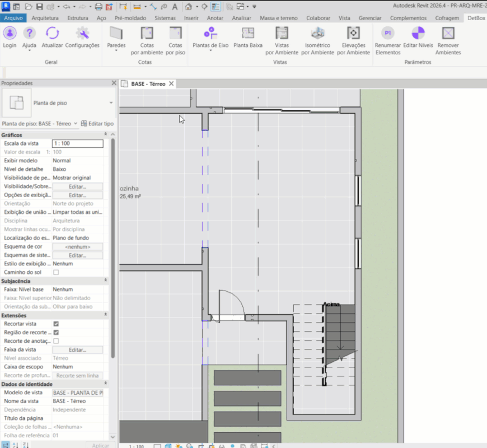Collapse the Subjacência section
Image resolution: width=487 pixels, height=448 pixels.
106,280
